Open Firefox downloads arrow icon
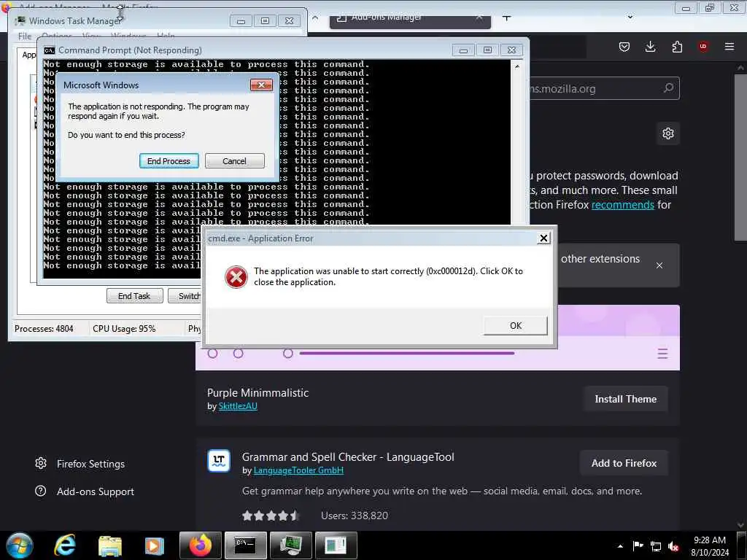This screenshot has height=560, width=747. 650,47
